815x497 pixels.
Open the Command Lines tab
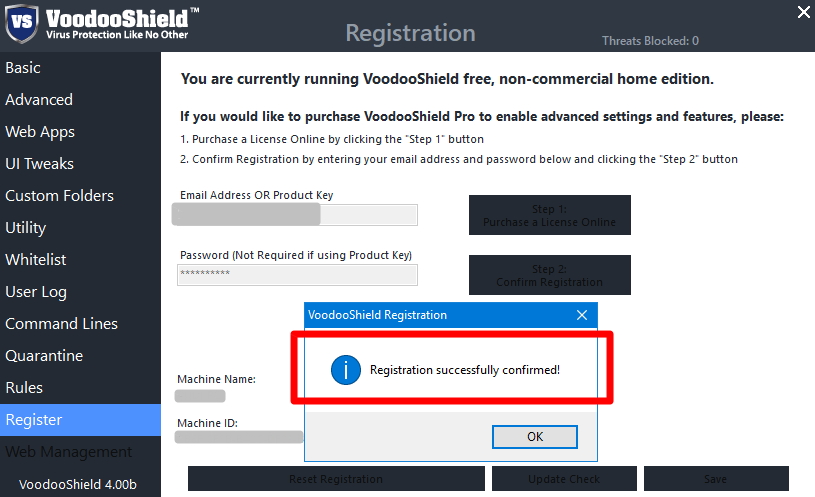point(62,324)
